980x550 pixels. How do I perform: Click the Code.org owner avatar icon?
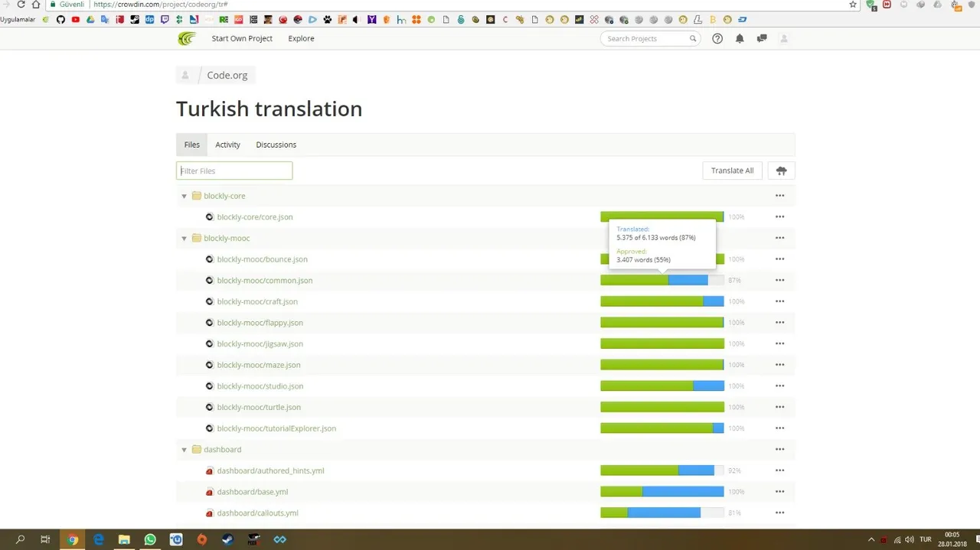pyautogui.click(x=185, y=75)
